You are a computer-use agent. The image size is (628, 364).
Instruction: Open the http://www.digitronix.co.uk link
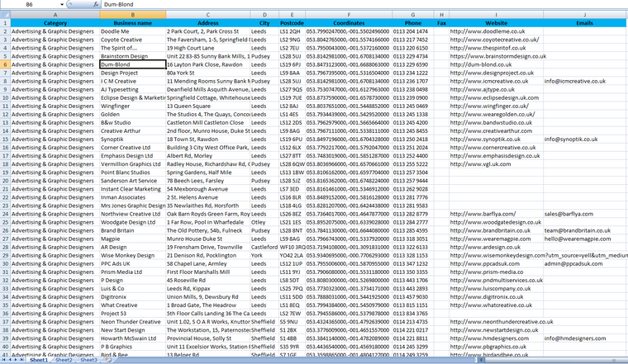click(x=486, y=297)
